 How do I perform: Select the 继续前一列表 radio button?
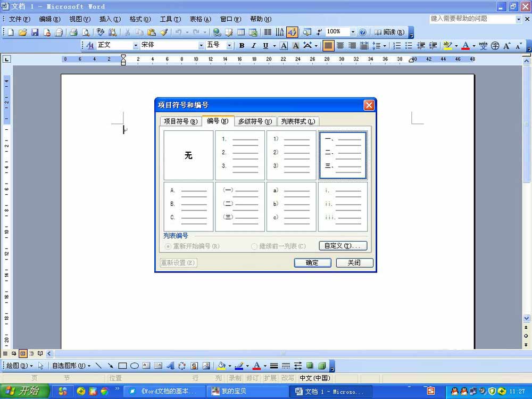tap(254, 246)
